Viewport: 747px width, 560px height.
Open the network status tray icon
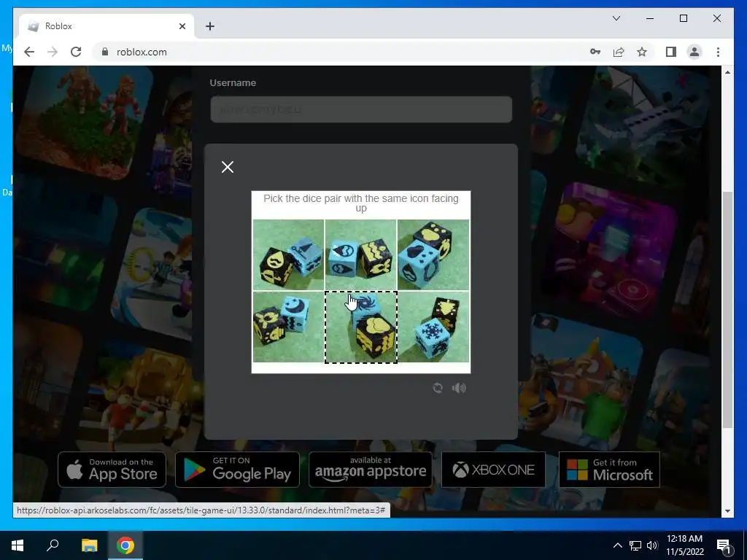[635, 545]
